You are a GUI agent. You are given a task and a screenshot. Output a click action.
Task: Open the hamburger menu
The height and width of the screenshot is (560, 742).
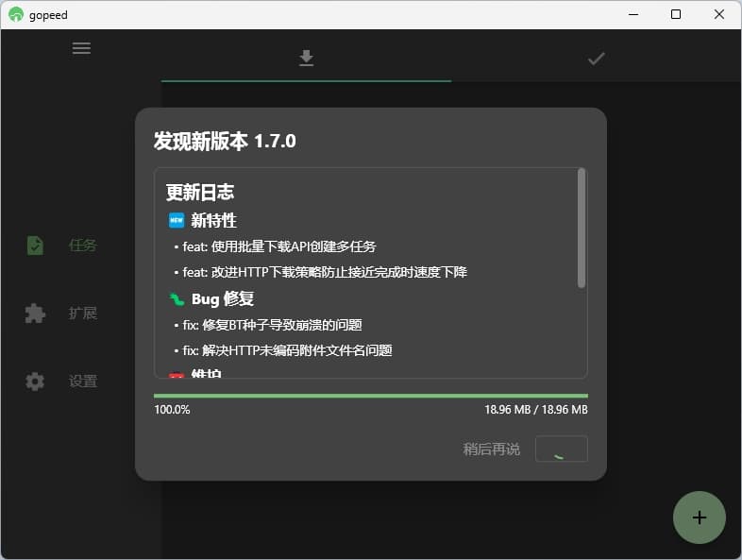pos(81,48)
